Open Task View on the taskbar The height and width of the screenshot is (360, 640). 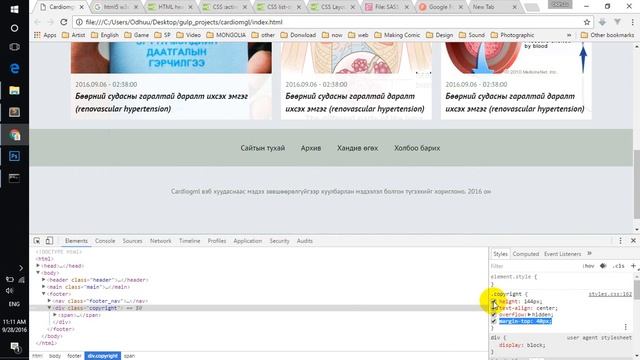14,47
